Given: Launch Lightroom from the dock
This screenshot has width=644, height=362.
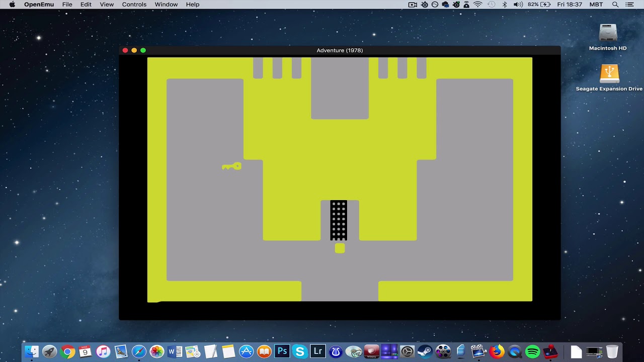Looking at the screenshot, I should [318, 351].
